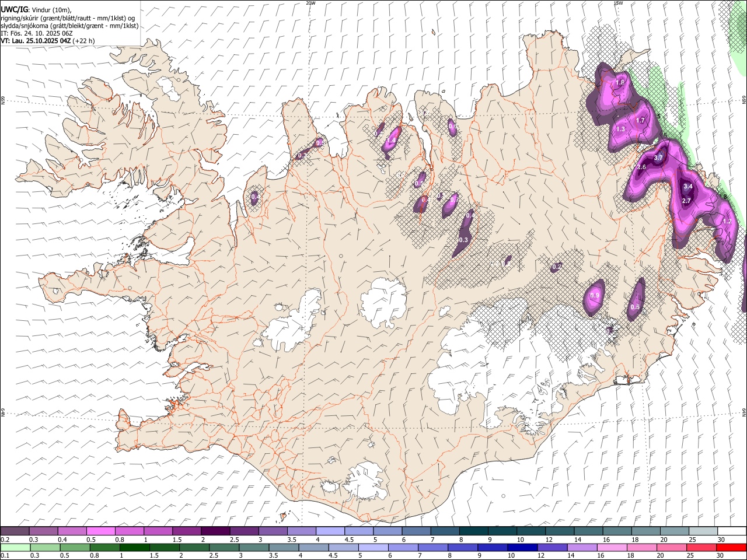
Task: Pick the light grey 25 swatch in upper legend
Action: 702,531
